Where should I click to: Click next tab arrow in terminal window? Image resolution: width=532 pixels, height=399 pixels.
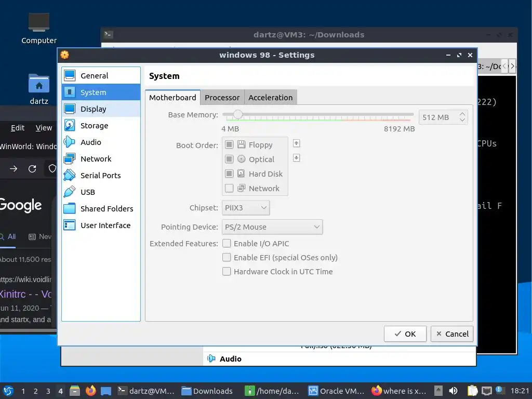tap(512, 66)
